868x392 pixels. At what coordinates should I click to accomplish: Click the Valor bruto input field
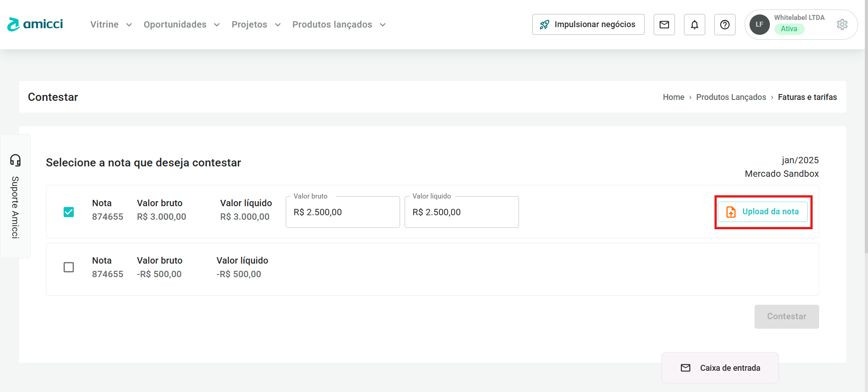click(343, 212)
